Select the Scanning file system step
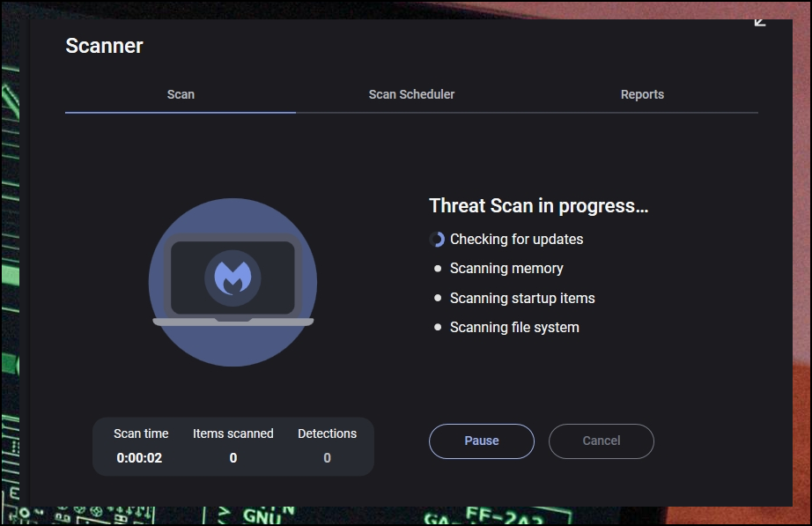Image resolution: width=812 pixels, height=526 pixels. 514,328
